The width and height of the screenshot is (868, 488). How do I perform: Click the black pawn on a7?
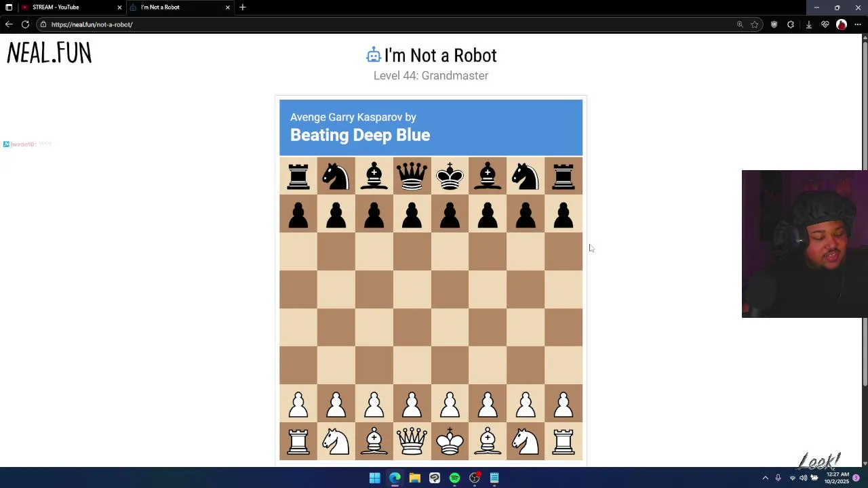coord(298,214)
